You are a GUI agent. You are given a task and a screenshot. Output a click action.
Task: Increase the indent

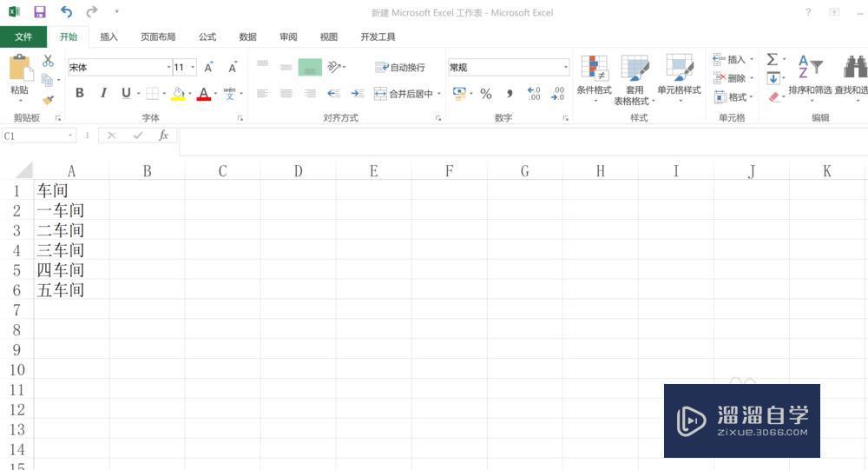(358, 93)
